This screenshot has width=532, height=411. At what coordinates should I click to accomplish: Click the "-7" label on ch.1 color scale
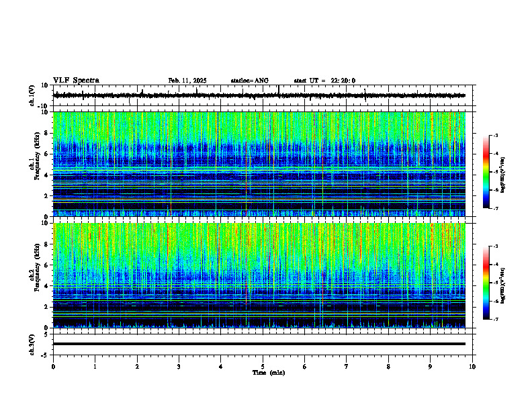coord(496,208)
